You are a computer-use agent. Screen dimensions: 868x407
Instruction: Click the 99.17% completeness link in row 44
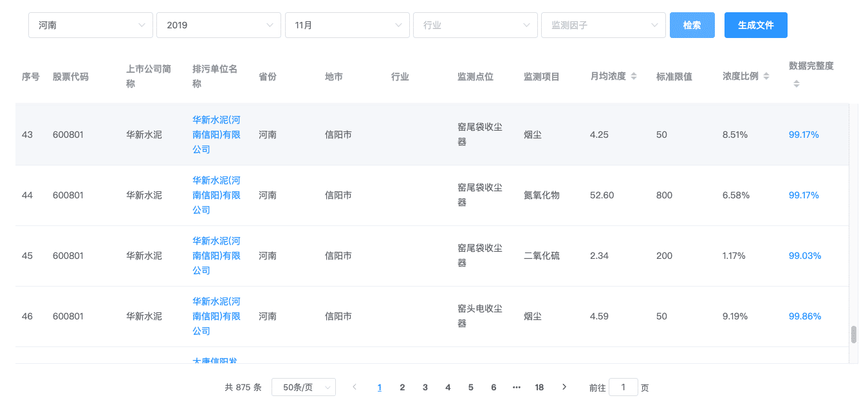pyautogui.click(x=803, y=194)
